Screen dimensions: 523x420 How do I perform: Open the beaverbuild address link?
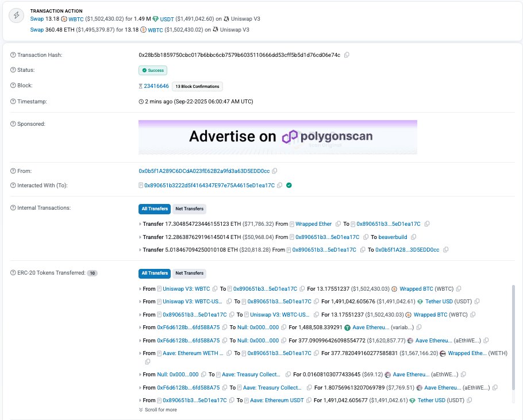(393, 237)
